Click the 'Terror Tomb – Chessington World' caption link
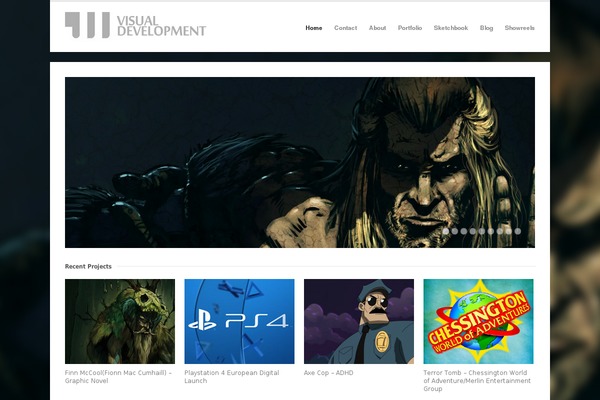This screenshot has width=600, height=400. pyautogui.click(x=477, y=380)
